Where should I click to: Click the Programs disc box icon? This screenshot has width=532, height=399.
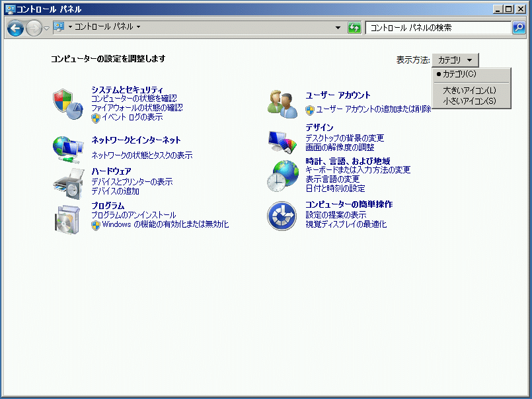[x=67, y=220]
